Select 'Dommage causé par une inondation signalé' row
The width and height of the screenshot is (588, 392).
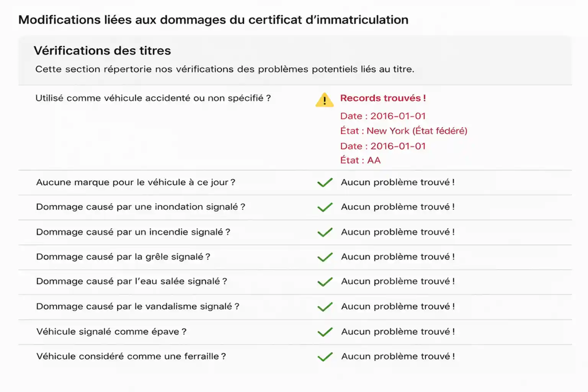click(x=140, y=207)
